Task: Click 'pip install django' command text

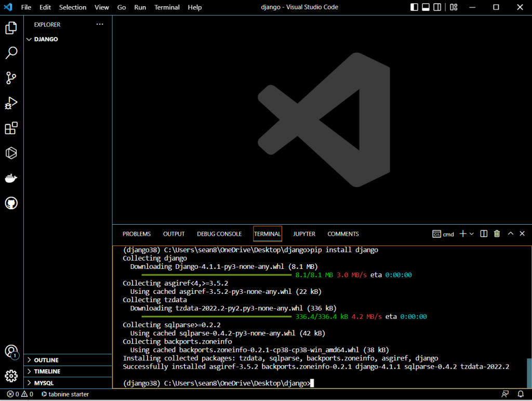Action: (x=344, y=250)
